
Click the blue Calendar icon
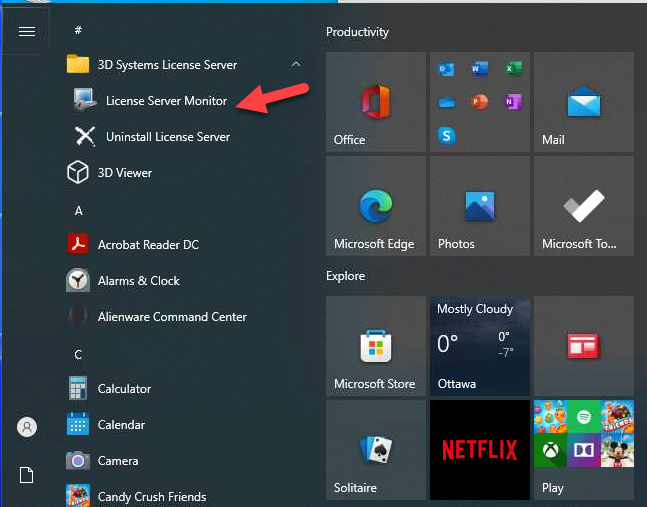78,424
